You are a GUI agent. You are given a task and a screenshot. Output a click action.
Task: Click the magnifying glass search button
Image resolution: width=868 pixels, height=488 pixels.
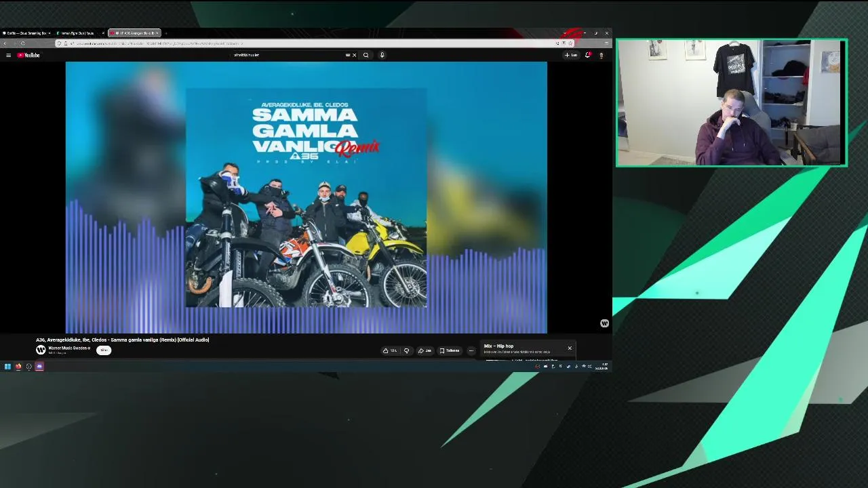[x=366, y=55]
